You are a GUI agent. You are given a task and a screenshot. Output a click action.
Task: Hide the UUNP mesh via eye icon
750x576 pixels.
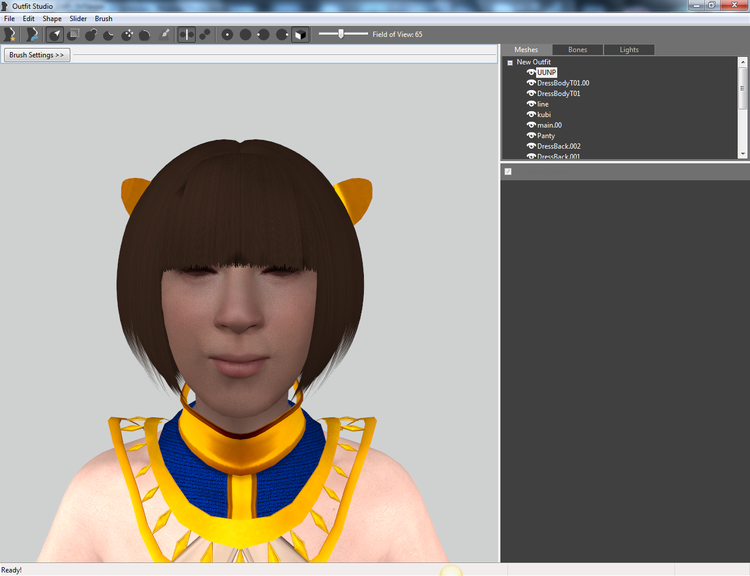click(531, 72)
